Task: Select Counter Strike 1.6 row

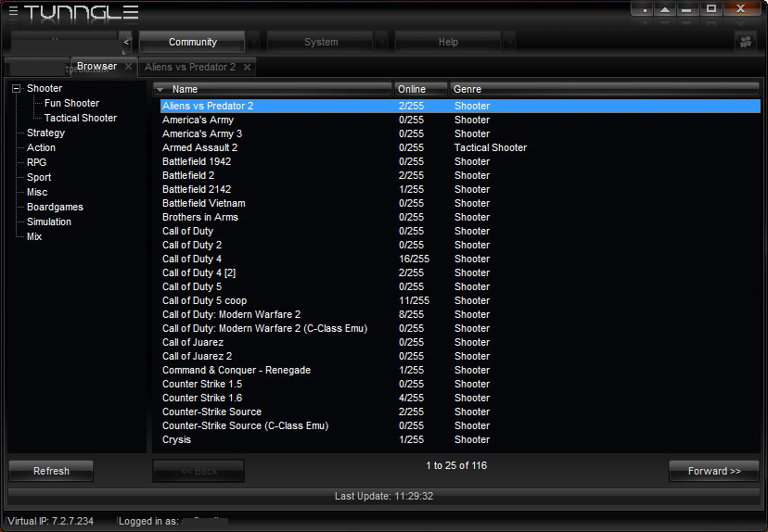Action: coord(460,398)
